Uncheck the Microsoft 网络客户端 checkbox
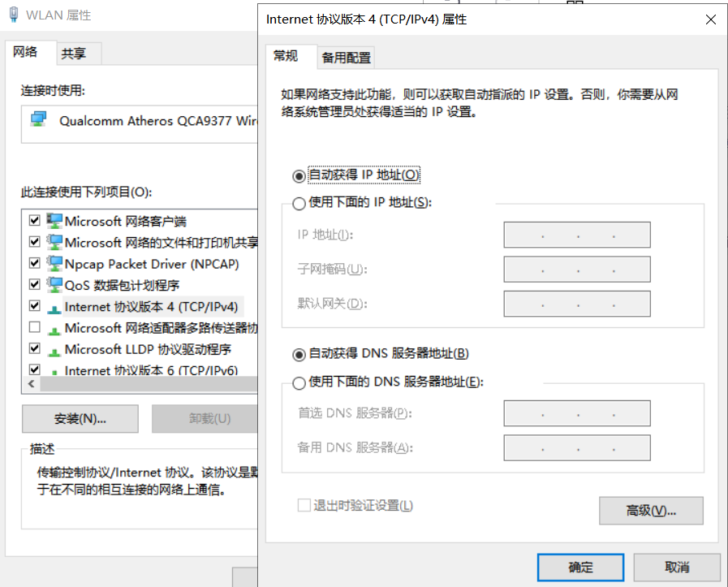Screen dimensions: 728x587 pos(34,220)
